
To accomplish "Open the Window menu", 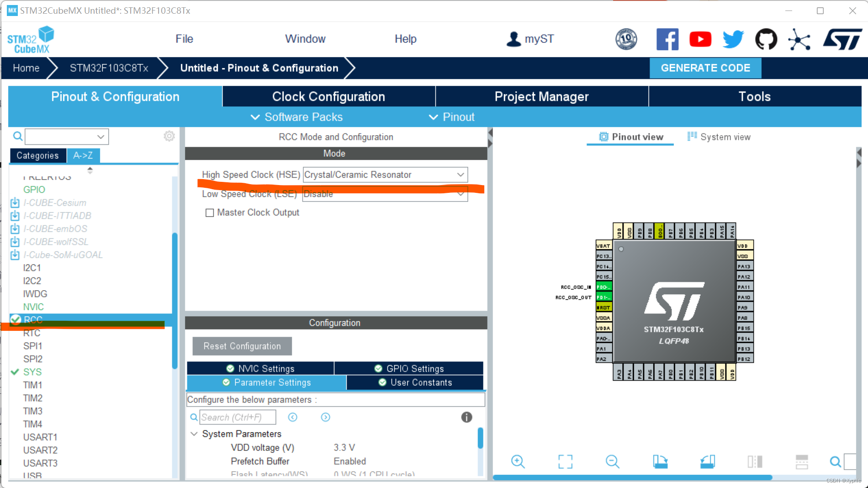I will tap(305, 39).
